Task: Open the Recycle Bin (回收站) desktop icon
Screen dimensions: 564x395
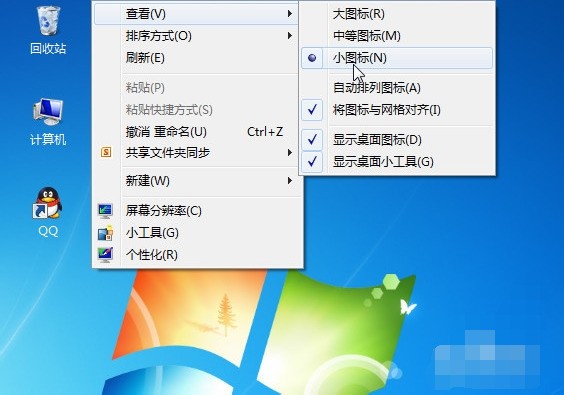Action: click(48, 31)
